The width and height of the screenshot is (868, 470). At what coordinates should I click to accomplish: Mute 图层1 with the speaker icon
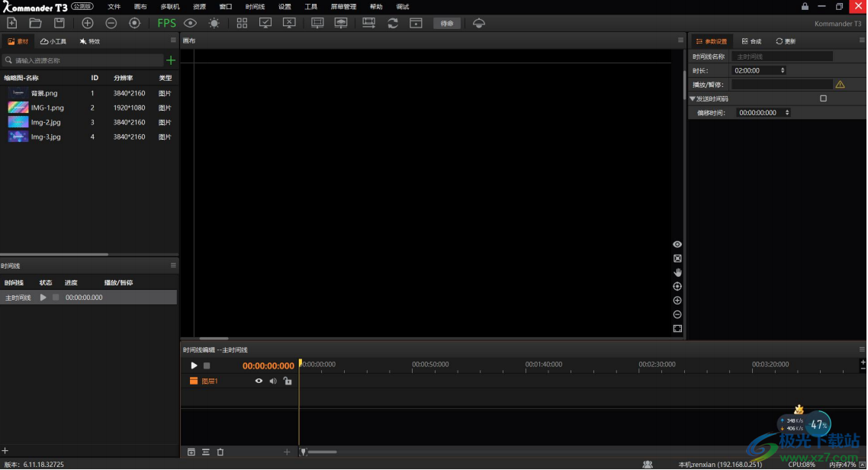coord(273,381)
